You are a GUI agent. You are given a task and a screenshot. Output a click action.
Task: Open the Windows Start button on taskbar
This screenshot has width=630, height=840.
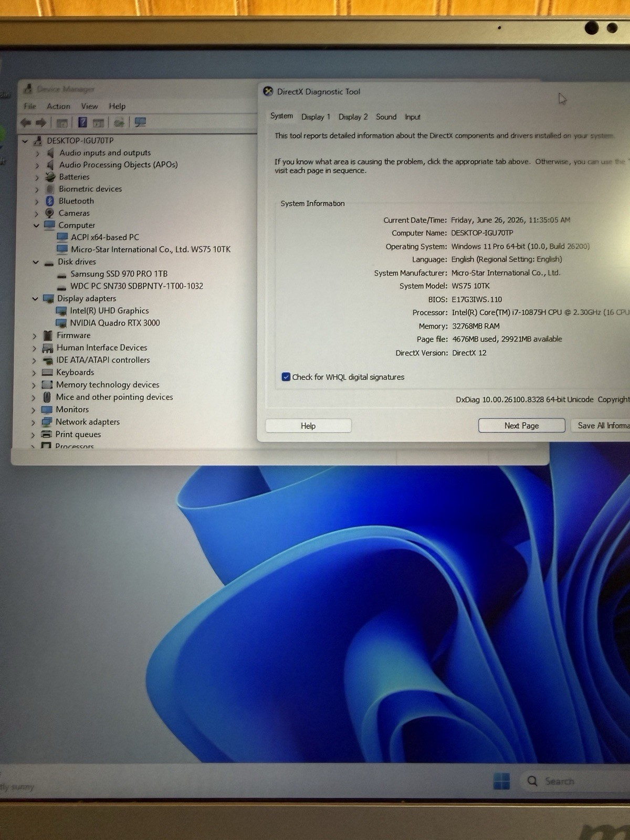click(x=501, y=781)
